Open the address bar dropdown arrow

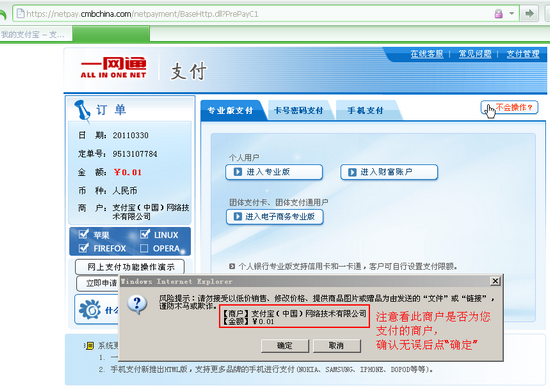(512, 14)
